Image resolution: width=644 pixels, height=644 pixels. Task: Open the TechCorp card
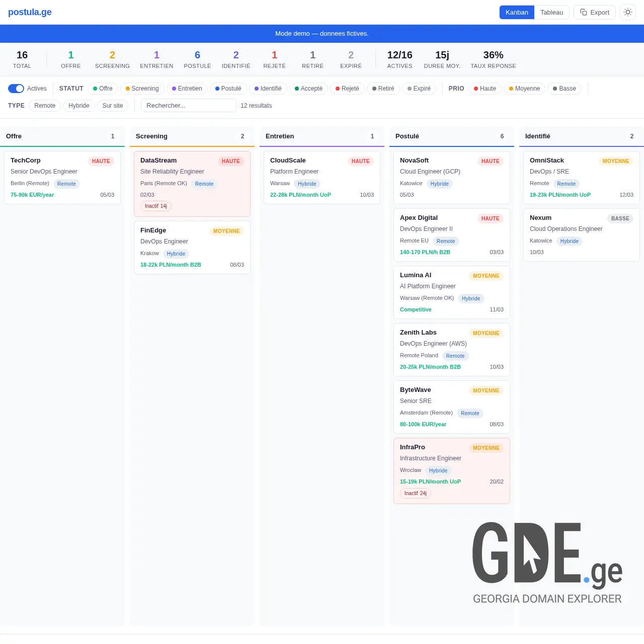point(62,178)
